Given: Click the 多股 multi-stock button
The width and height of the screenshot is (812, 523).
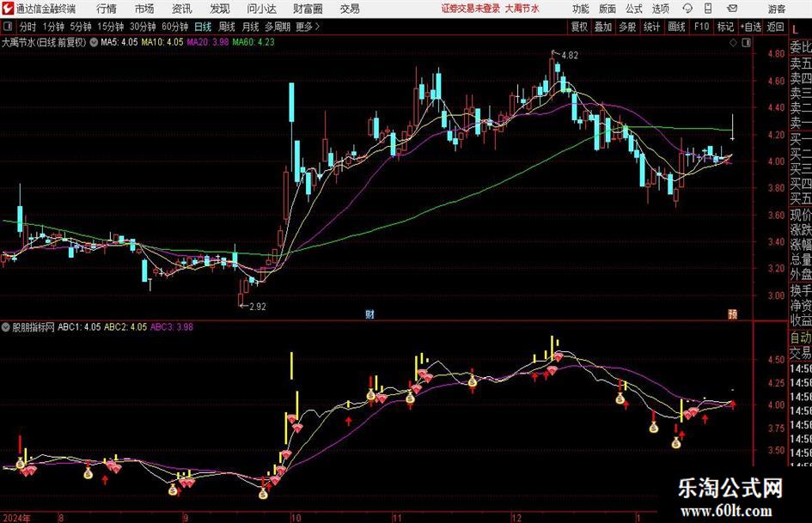Looking at the screenshot, I should (x=627, y=27).
